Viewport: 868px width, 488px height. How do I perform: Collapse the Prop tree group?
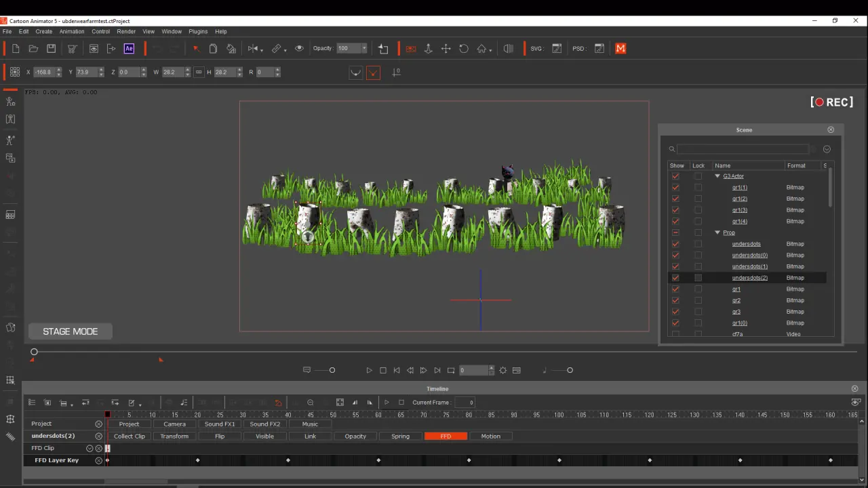click(717, 232)
